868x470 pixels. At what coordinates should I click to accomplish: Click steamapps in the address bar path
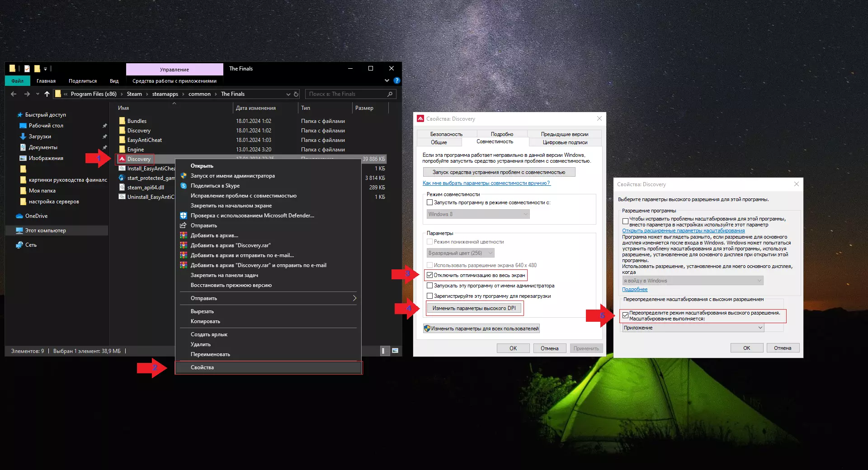(165, 94)
